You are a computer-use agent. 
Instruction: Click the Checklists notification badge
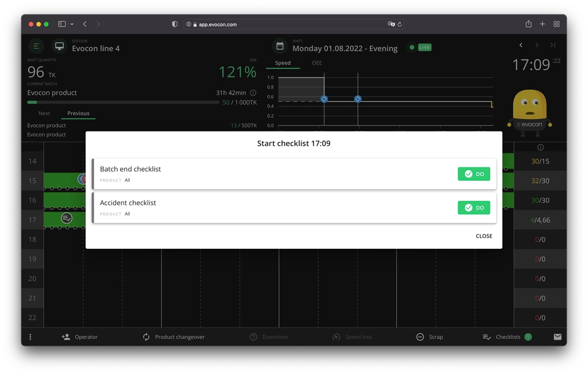pyautogui.click(x=528, y=337)
